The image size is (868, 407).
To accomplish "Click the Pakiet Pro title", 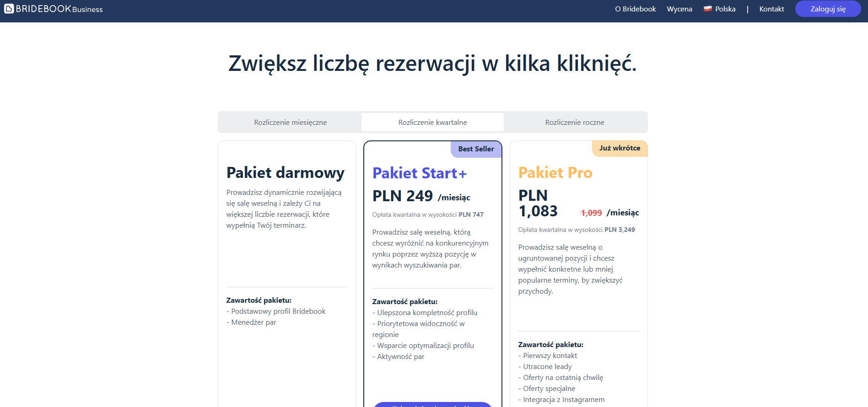I will point(555,173).
